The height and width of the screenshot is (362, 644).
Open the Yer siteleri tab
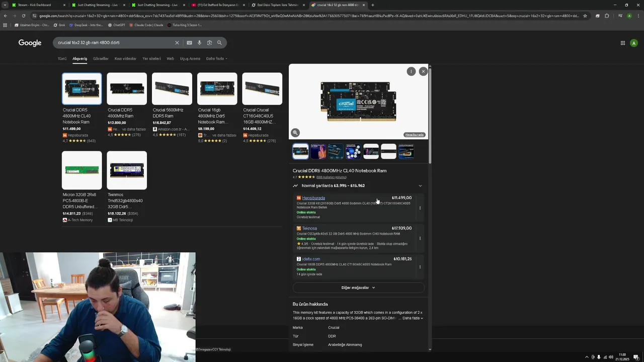coord(151,58)
